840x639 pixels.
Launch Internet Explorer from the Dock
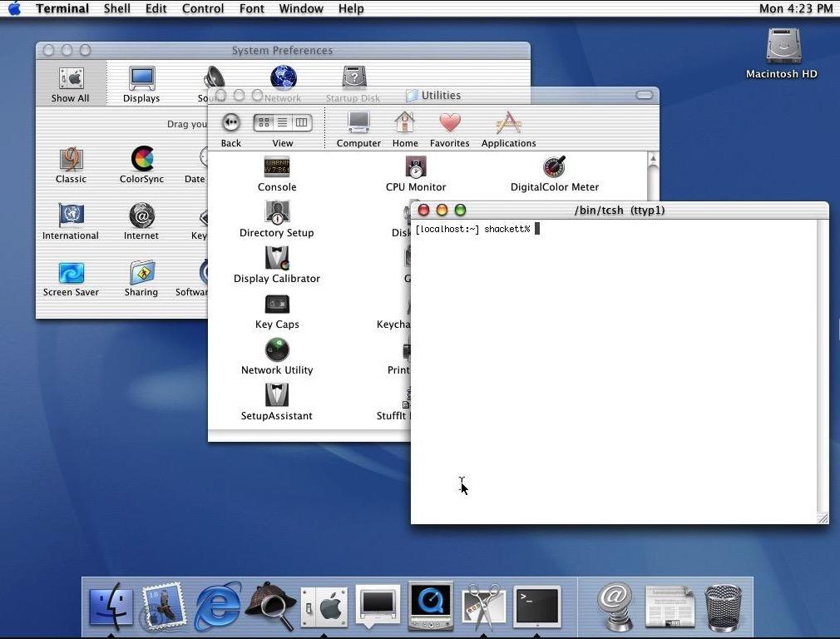(x=218, y=607)
